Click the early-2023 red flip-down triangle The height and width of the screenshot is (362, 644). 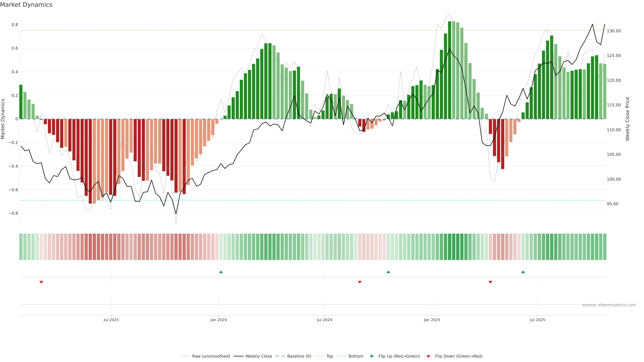point(41,282)
